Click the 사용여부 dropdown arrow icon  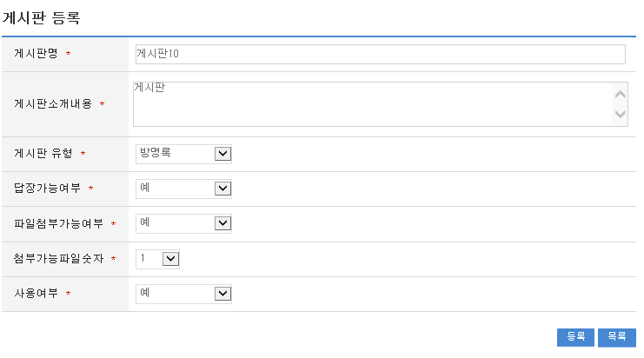coord(222,294)
